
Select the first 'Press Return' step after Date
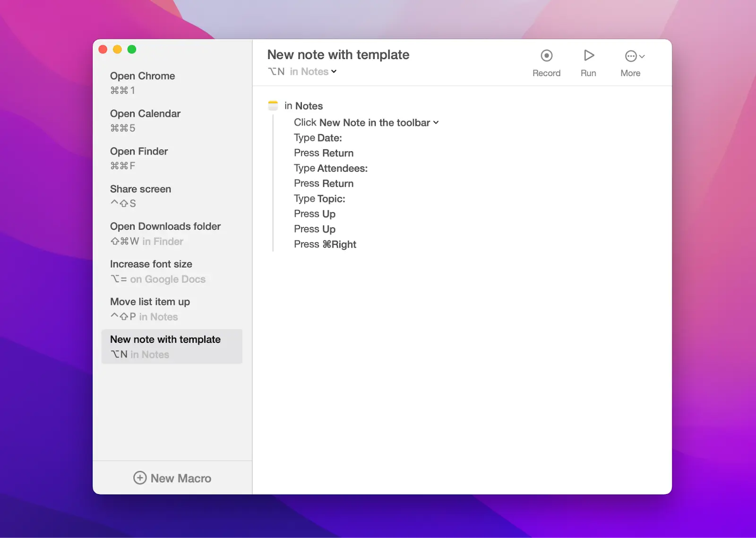(x=324, y=153)
